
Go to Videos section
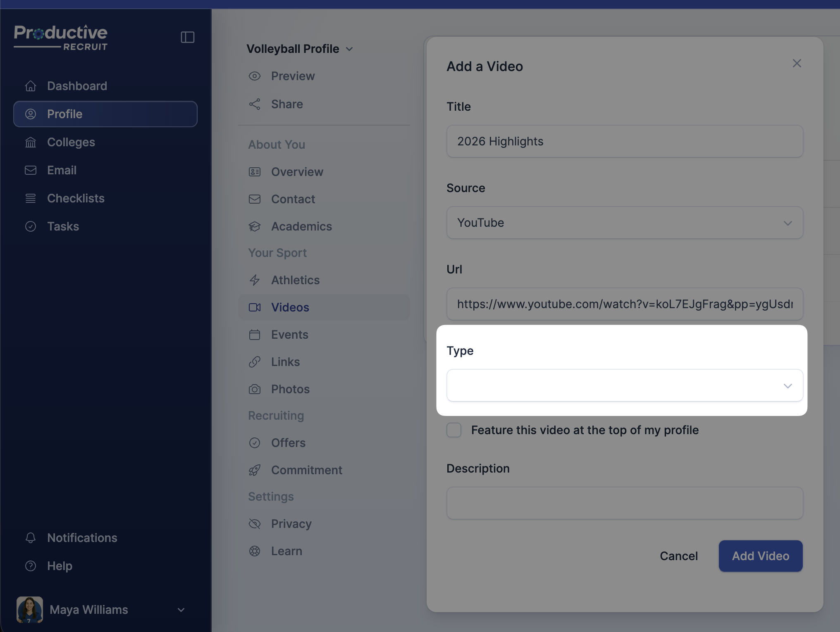tap(290, 307)
